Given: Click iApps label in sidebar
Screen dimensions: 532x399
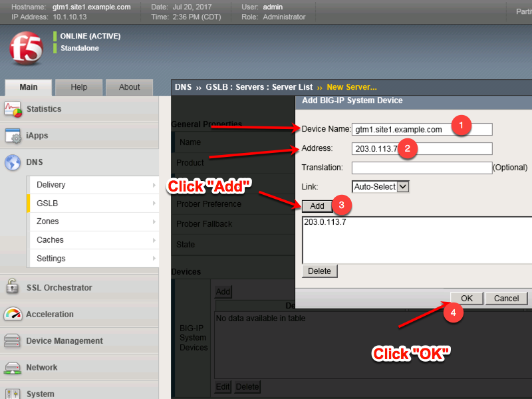Looking at the screenshot, I should pyautogui.click(x=37, y=136).
